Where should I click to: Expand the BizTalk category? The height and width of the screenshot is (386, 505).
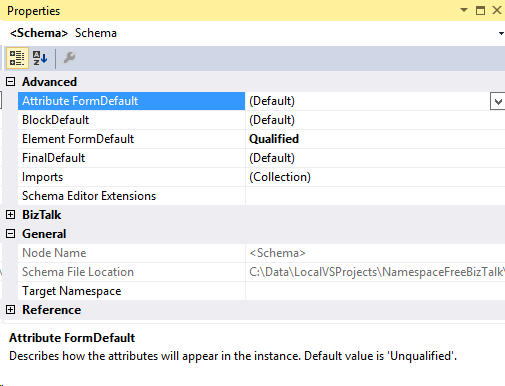coord(11,215)
